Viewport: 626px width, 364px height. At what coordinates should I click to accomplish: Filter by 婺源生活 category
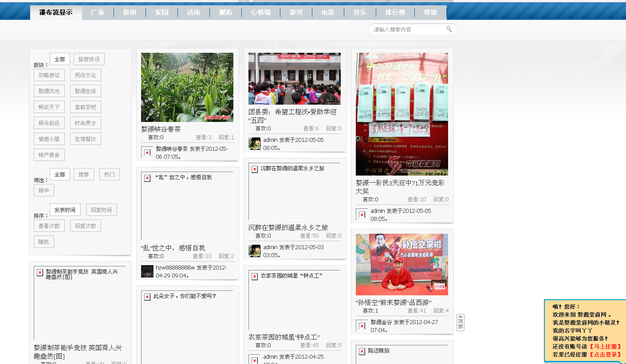pos(86,91)
